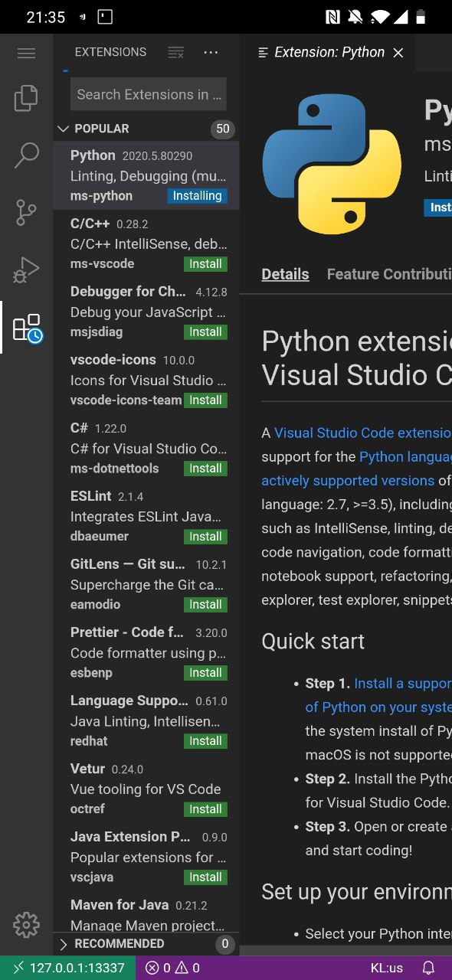The width and height of the screenshot is (452, 980).
Task: Select GitLens — Git su... extension title
Action: click(128, 564)
